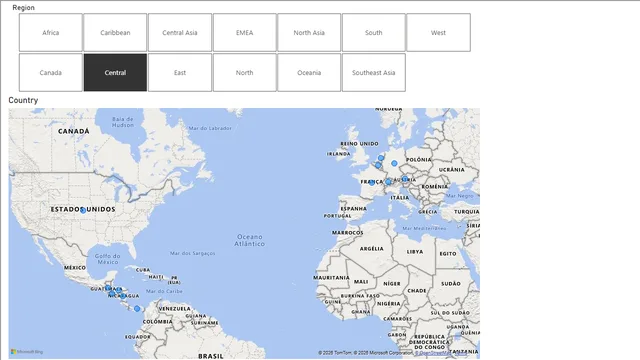This screenshot has width=640, height=360.
Task: Filter the map by West region
Action: tap(438, 33)
